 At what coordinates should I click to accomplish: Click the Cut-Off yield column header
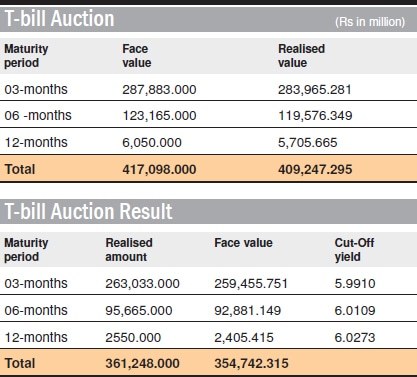click(x=354, y=250)
